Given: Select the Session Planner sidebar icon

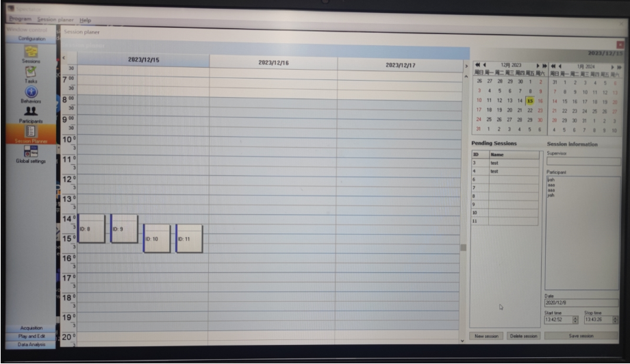Looking at the screenshot, I should (31, 131).
